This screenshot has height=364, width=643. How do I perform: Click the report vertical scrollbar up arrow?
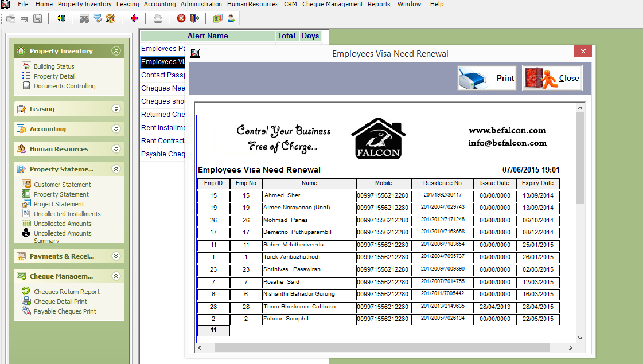point(580,108)
